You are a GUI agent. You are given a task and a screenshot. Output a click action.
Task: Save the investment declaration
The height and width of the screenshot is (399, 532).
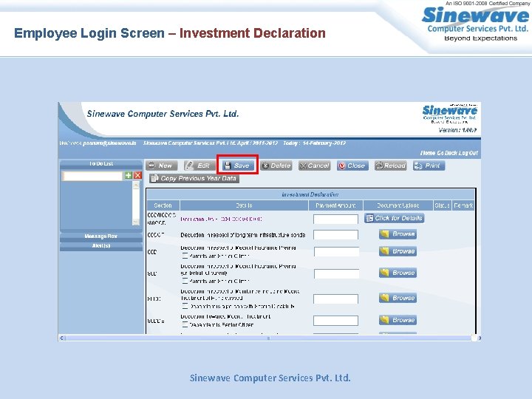tap(237, 166)
